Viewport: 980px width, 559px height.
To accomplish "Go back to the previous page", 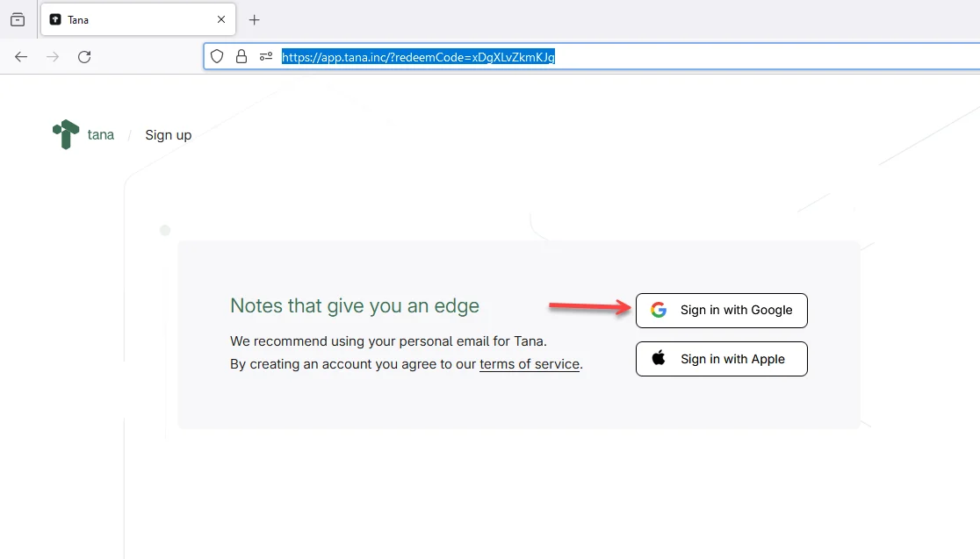I will click(x=21, y=57).
